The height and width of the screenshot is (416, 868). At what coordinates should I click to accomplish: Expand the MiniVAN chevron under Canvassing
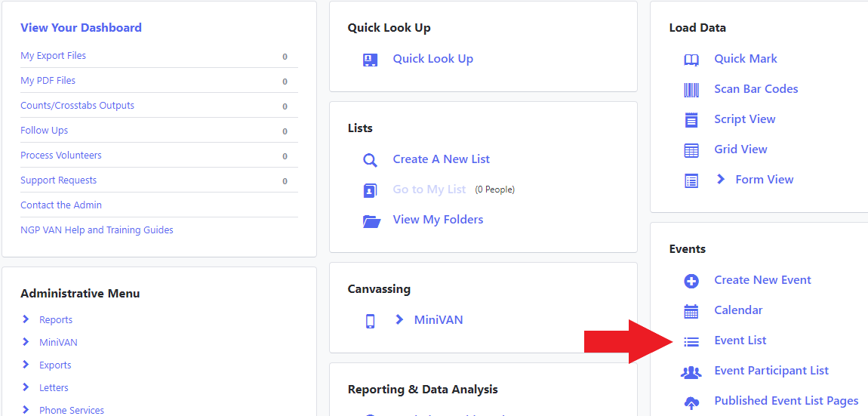pos(399,319)
